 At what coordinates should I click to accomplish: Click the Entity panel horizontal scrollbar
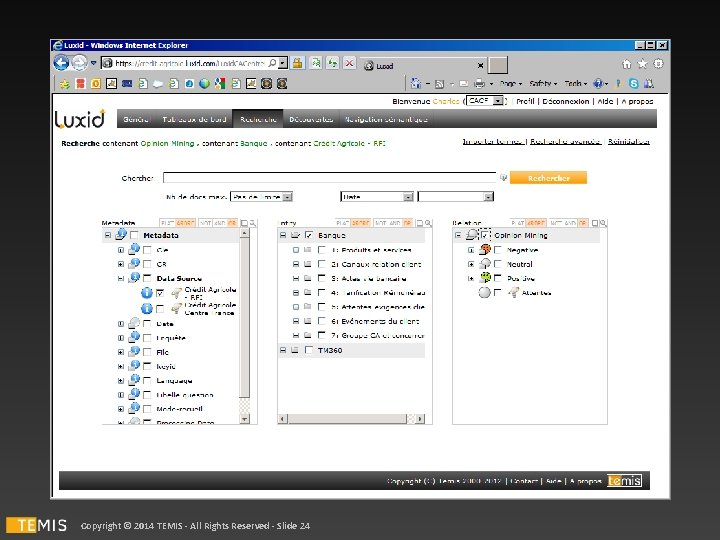point(348,418)
